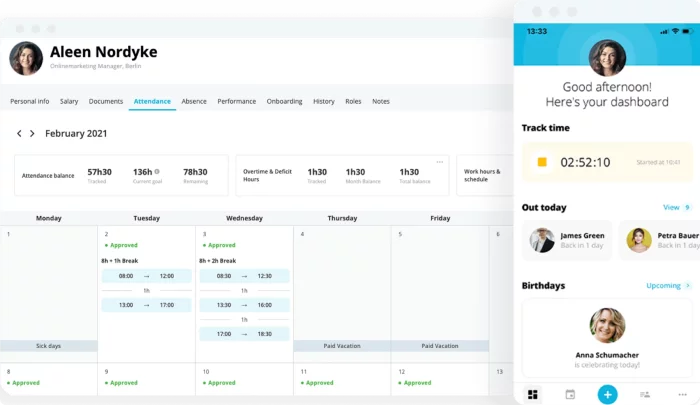This screenshot has height=405, width=700.
Task: Open calendar icon in mobile bottom bar
Action: tap(570, 394)
